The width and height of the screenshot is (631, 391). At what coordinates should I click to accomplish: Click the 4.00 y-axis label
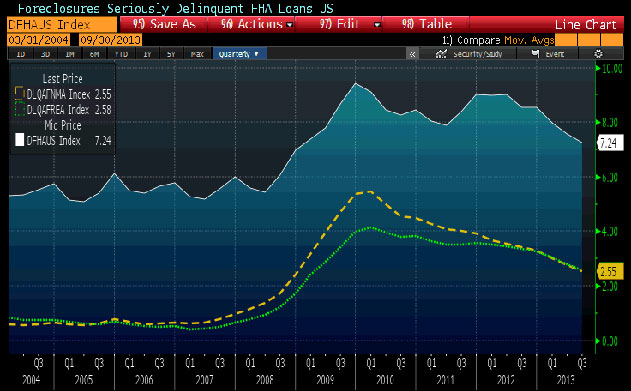[x=610, y=232]
